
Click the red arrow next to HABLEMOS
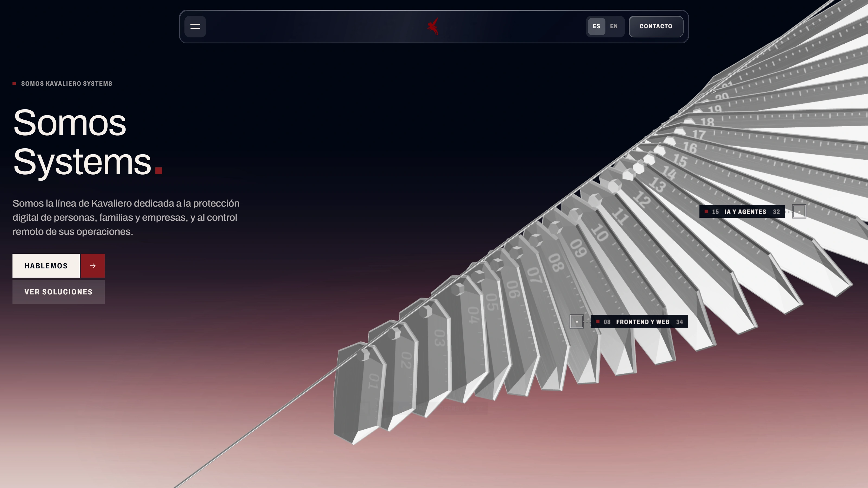93,266
